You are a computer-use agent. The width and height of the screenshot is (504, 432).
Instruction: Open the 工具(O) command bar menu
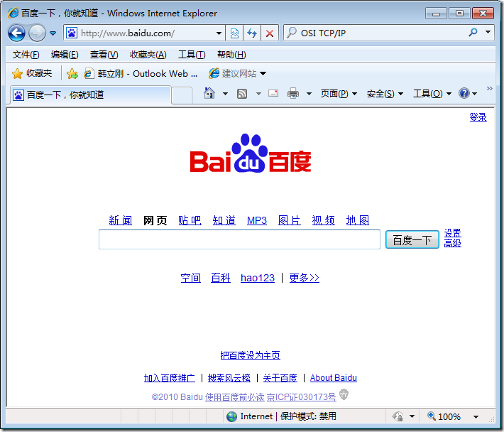(432, 94)
